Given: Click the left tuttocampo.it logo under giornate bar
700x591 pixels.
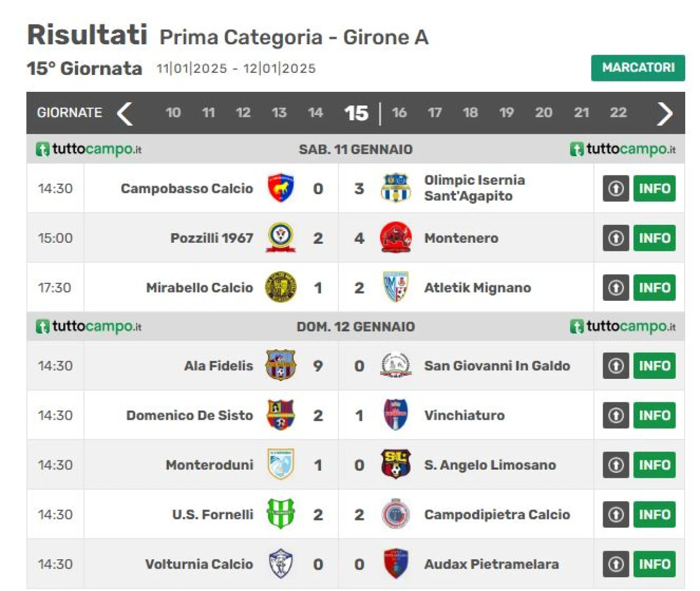Looking at the screenshot, I should (x=89, y=149).
